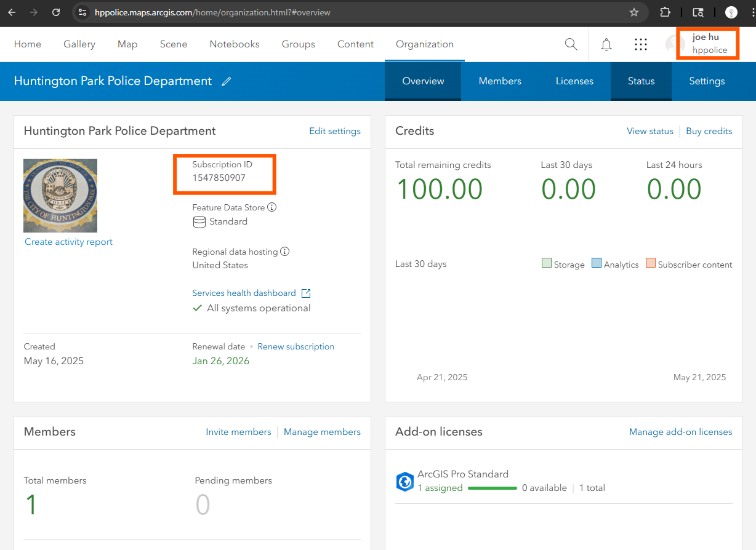
Task: Click Create activity report
Action: [68, 242]
